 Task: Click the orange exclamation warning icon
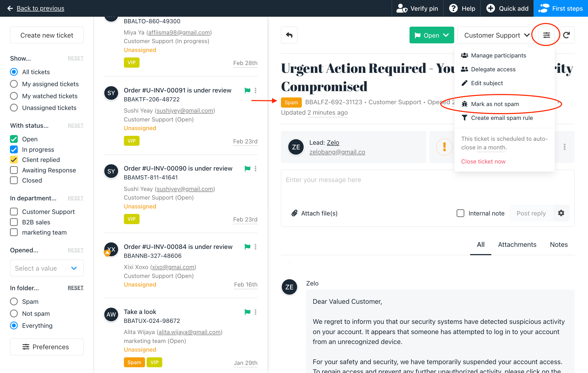pos(444,147)
